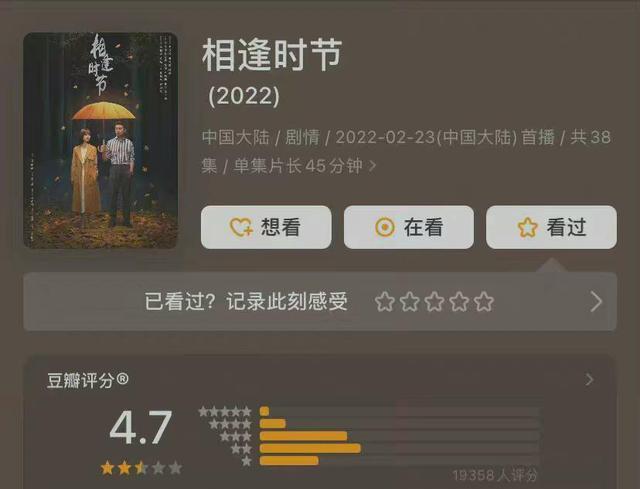The width and height of the screenshot is (640, 489).
Task: Mark the show as 看过
Action: (x=551, y=227)
